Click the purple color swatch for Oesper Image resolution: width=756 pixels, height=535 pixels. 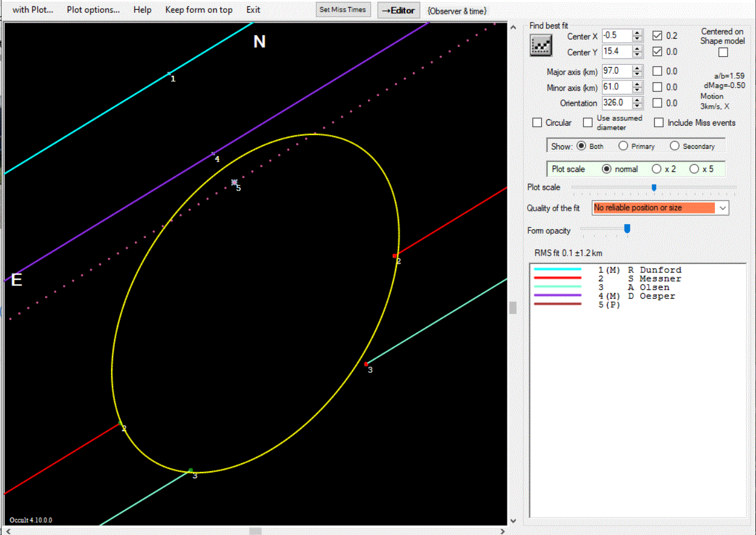pos(557,296)
